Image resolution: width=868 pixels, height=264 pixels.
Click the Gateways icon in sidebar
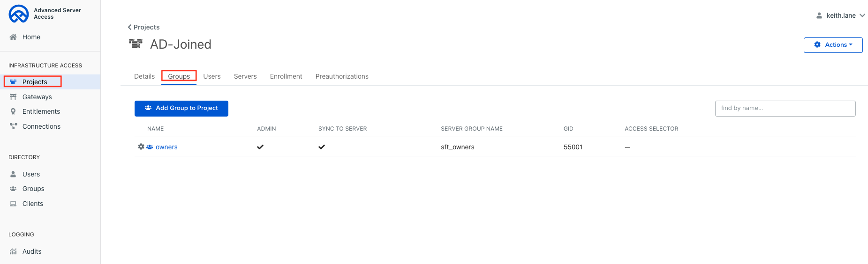[13, 97]
